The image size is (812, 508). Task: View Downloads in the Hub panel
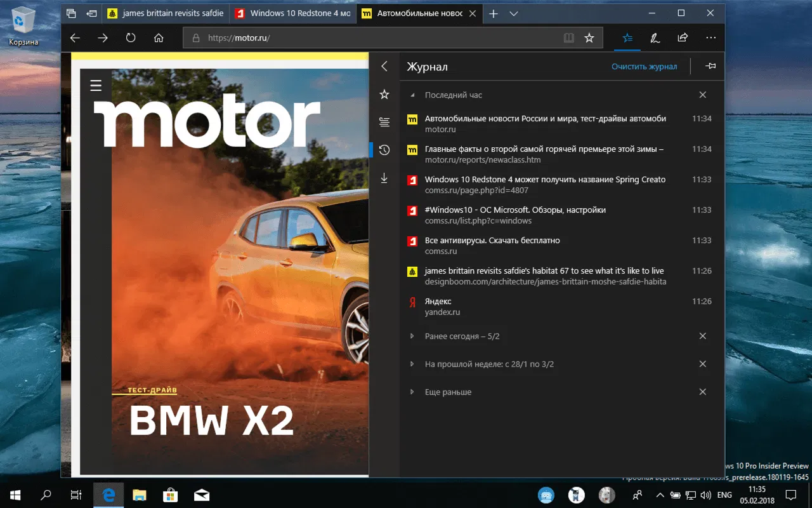pos(384,178)
